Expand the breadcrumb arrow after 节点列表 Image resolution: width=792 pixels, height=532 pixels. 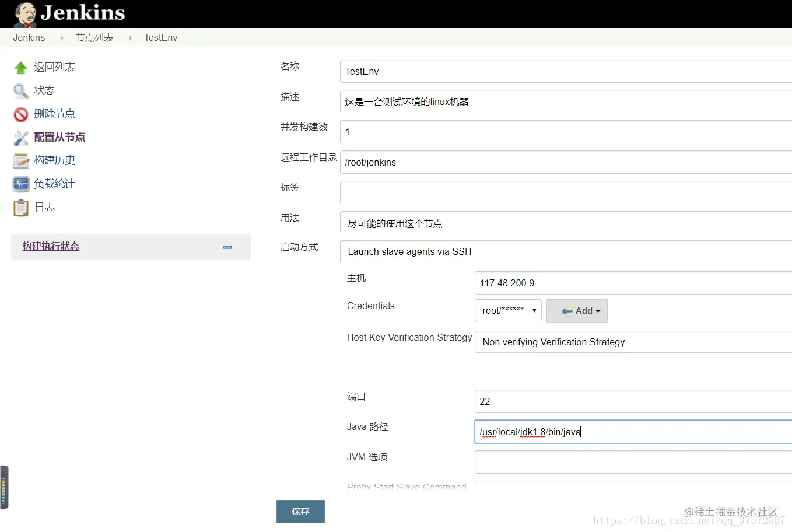pyautogui.click(x=130, y=38)
